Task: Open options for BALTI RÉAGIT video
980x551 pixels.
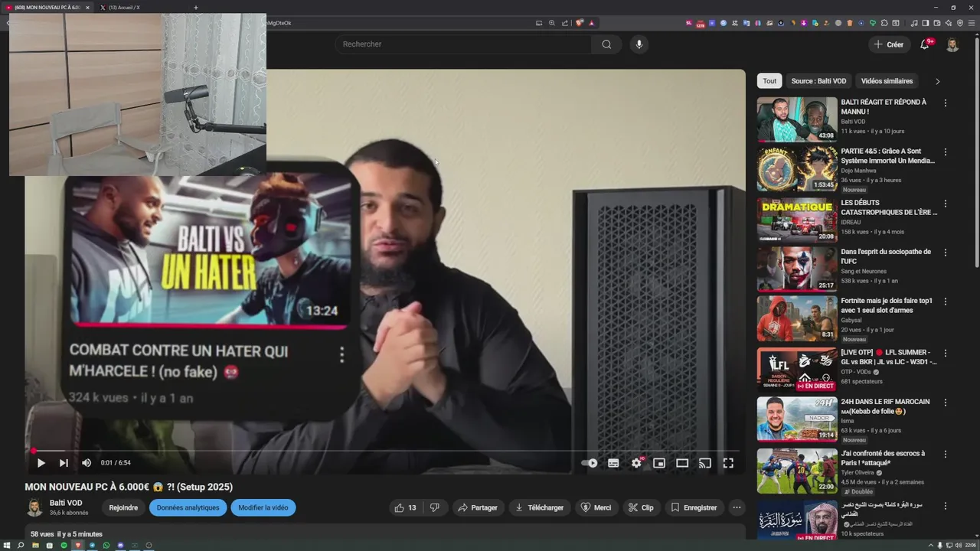Action: point(946,103)
